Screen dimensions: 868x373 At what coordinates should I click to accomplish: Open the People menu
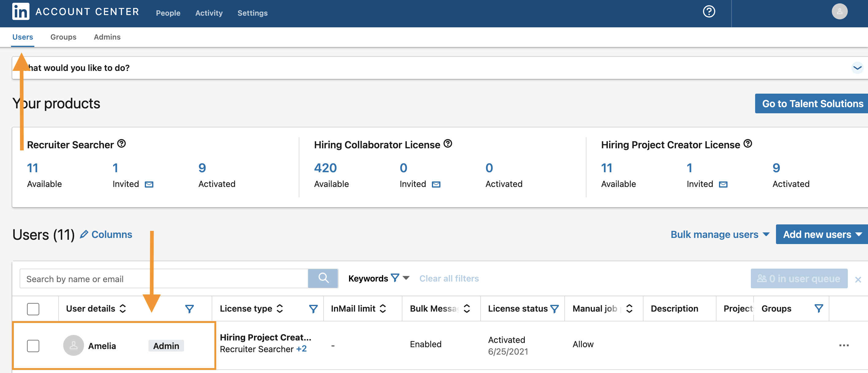point(168,13)
